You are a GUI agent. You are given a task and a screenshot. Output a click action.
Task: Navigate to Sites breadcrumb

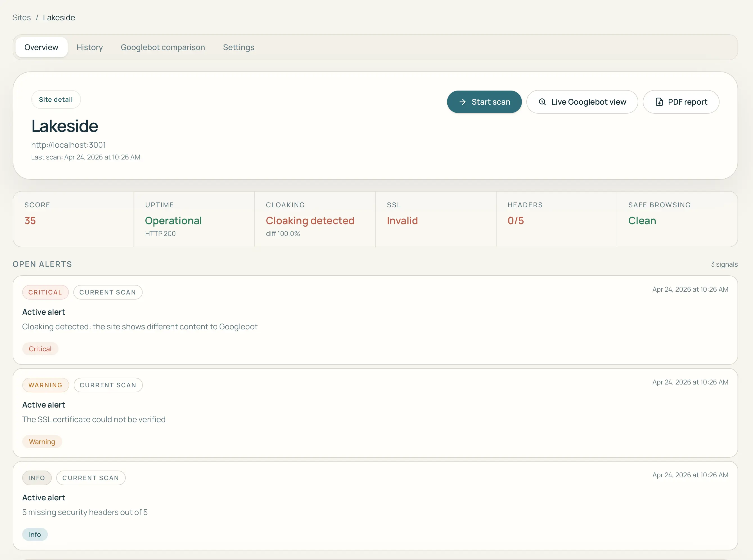coord(22,17)
